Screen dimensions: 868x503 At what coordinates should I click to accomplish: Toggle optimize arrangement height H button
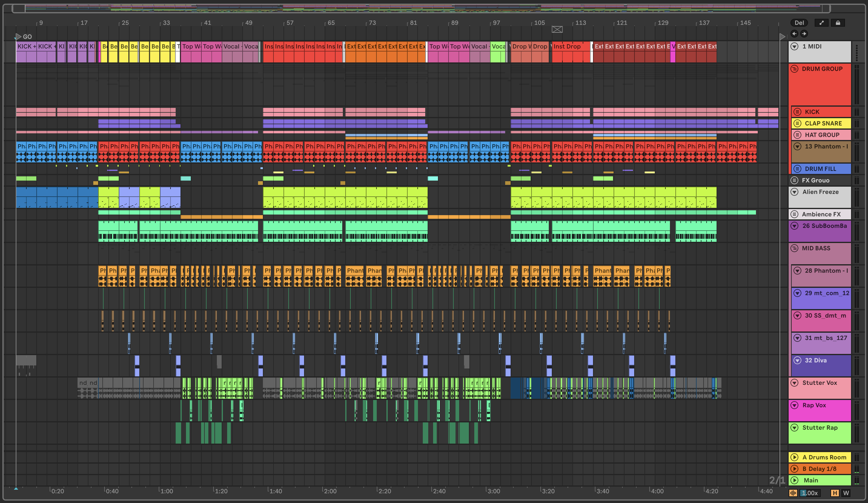click(835, 493)
